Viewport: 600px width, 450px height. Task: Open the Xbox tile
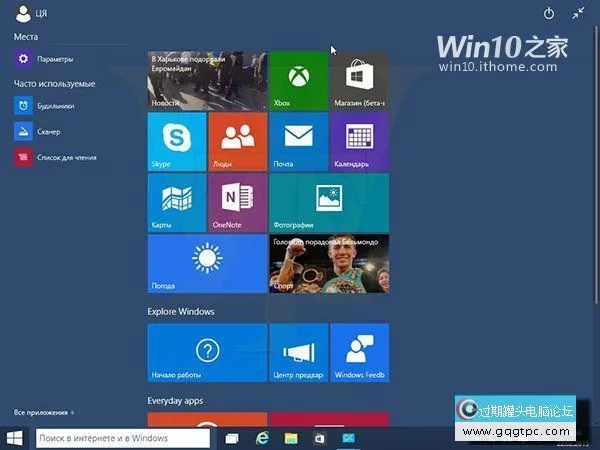point(298,81)
